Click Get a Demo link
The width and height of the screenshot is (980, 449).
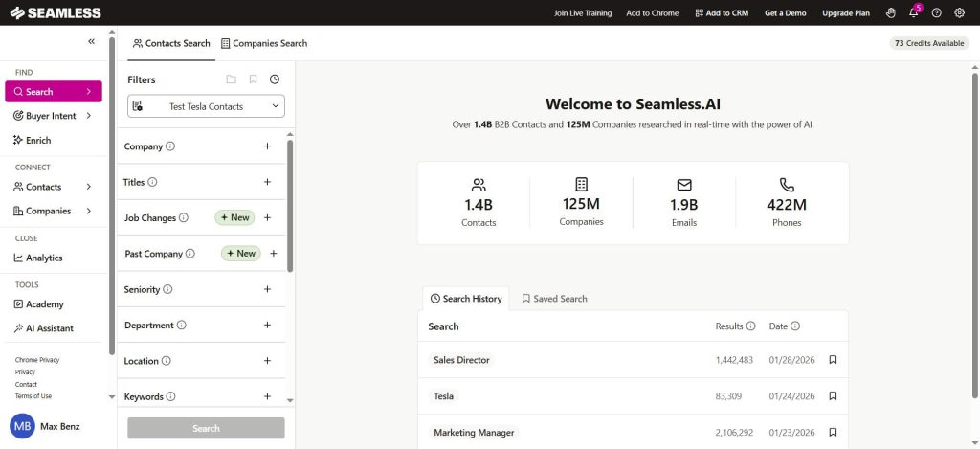(786, 12)
